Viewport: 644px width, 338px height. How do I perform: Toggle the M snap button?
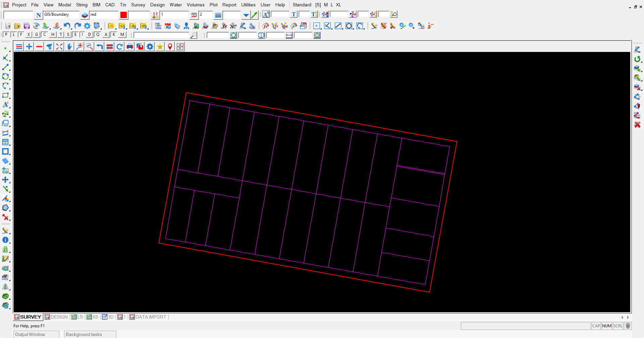click(x=122, y=35)
